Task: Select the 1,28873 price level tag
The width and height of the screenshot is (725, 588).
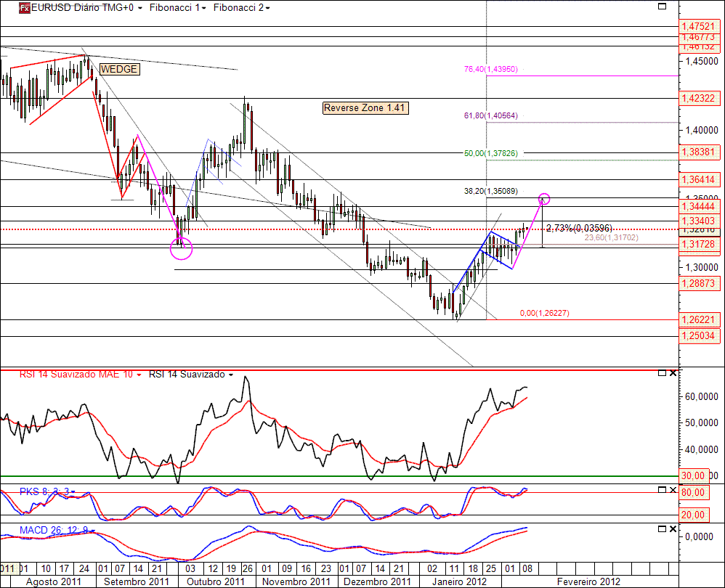Action: coord(699,284)
